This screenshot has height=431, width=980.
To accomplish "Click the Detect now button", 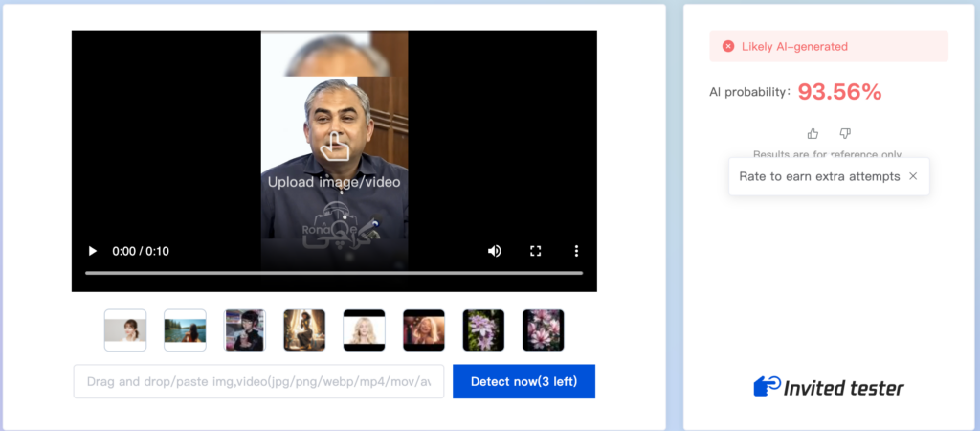I will (x=523, y=381).
